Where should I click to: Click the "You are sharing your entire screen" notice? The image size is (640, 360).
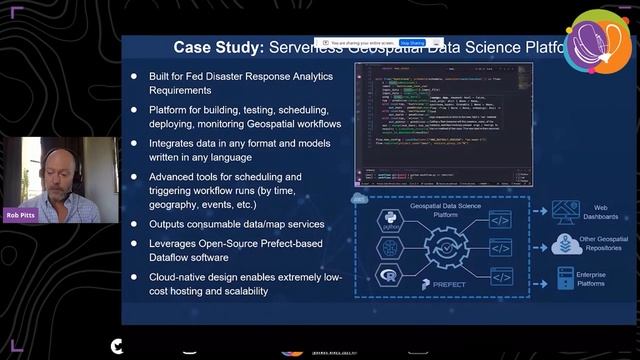tap(362, 43)
